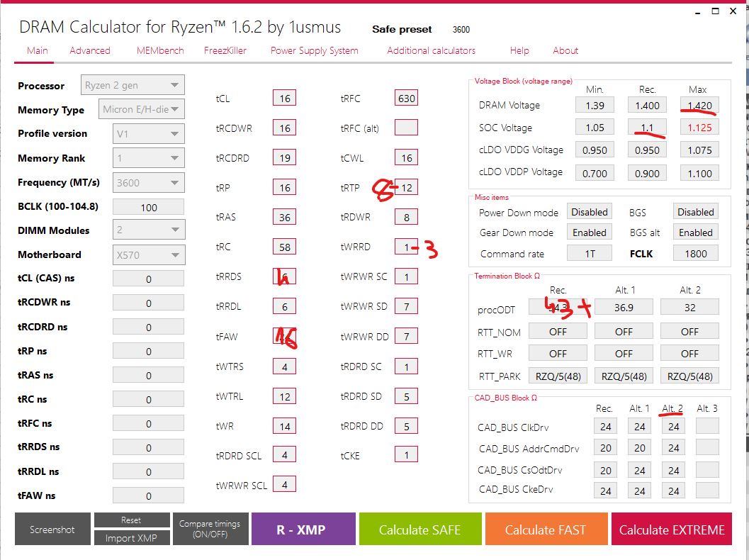Click Calculate SAFE
The width and height of the screenshot is (749, 560).
420,529
